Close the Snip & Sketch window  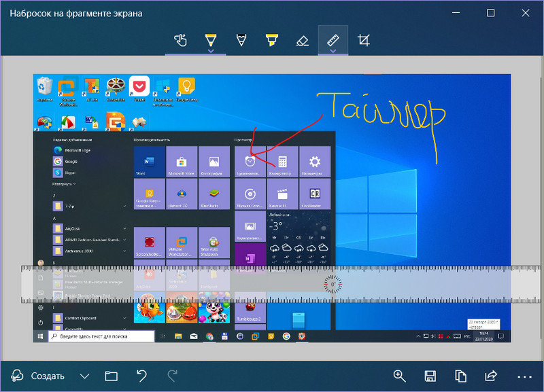pyautogui.click(x=525, y=13)
